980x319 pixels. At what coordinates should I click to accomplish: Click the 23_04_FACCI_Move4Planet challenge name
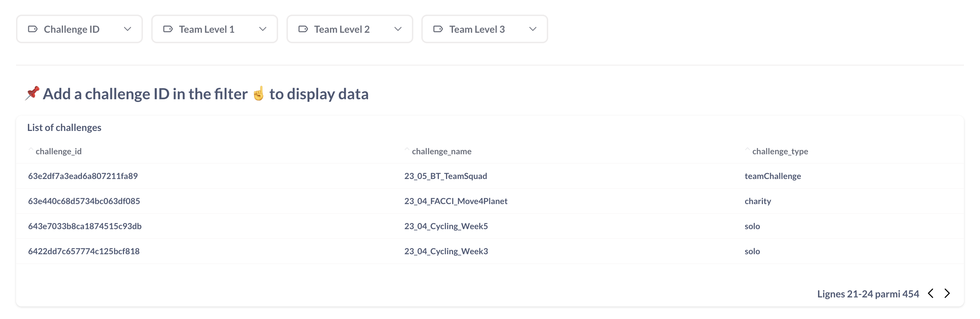pos(456,201)
